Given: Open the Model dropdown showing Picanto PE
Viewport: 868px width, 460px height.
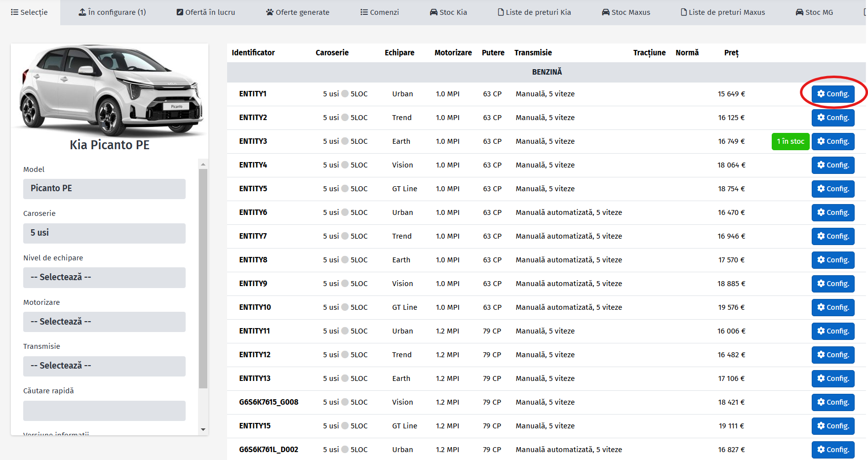Looking at the screenshot, I should pos(104,189).
